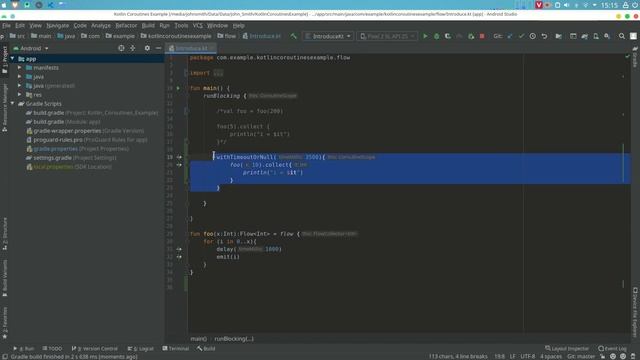Click the LF line separator status entry
Screen dimensions: 640x360
[513, 356]
